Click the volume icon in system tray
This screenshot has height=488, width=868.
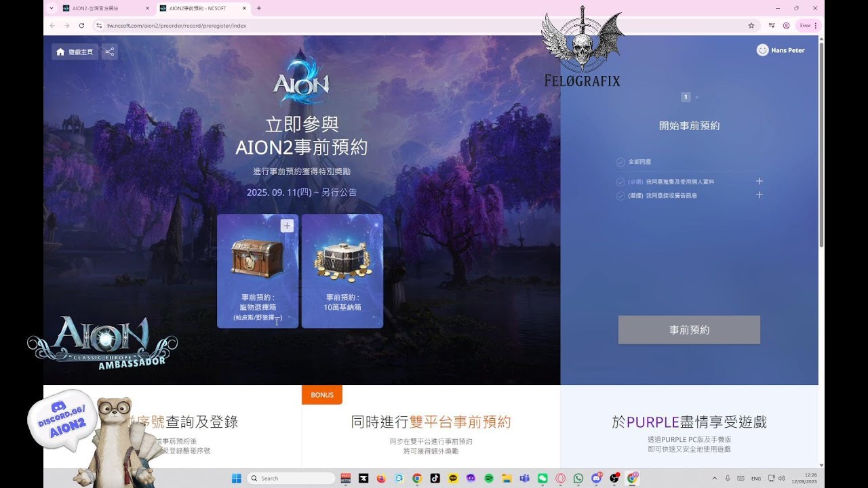point(781,479)
